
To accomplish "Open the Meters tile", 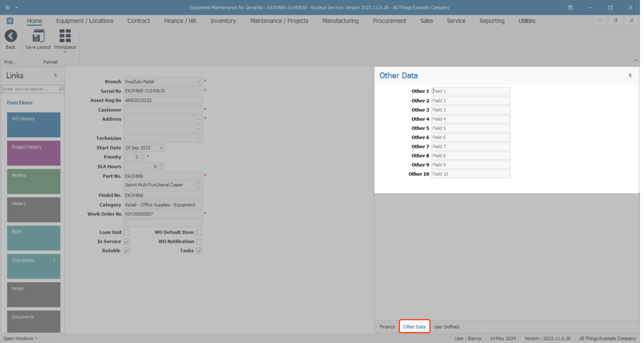I will [34, 181].
